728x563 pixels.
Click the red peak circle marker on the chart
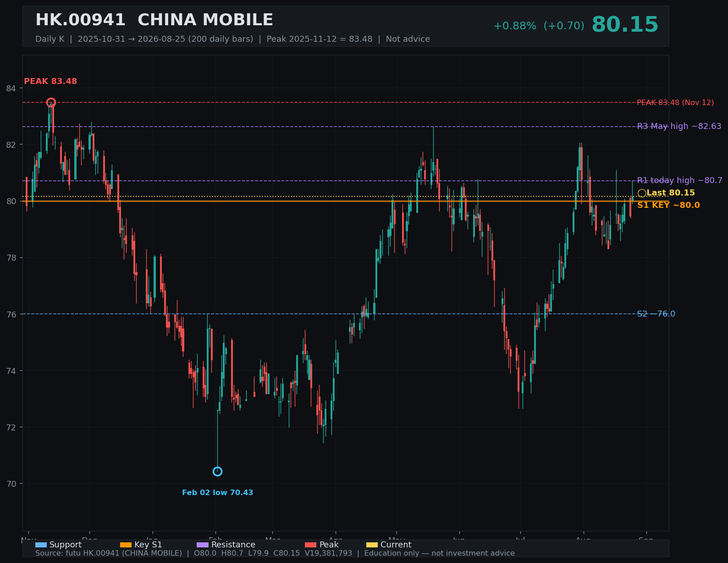[51, 102]
